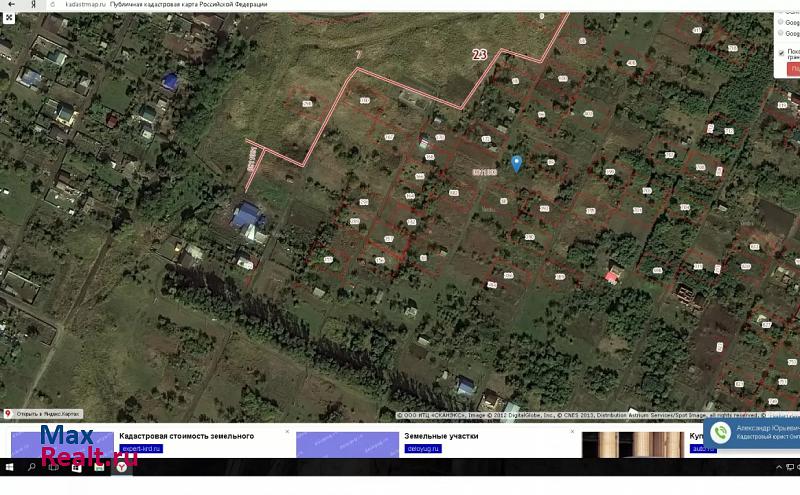Close the 'Земельные участки' ad
Image resolution: width=800 pixels, height=495 pixels.
[572, 432]
